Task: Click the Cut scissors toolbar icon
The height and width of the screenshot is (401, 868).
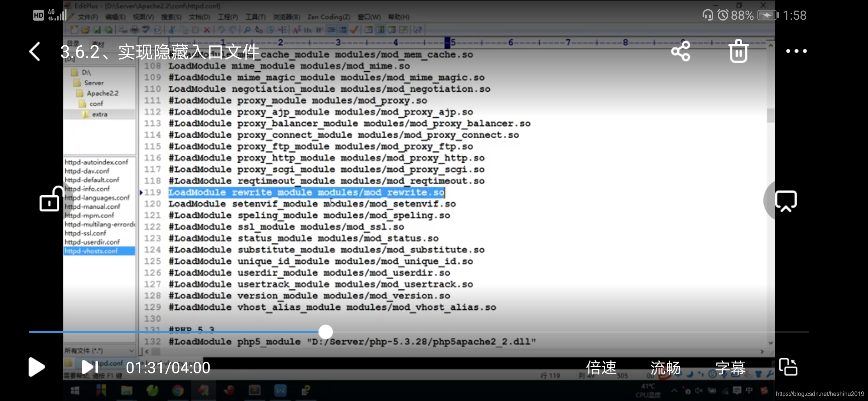Action: [172, 30]
